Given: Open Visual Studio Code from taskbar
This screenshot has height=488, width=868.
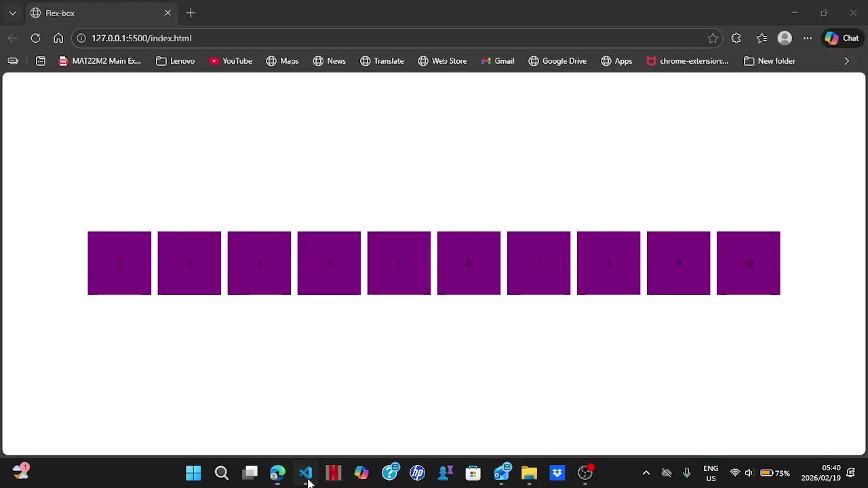Looking at the screenshot, I should click(x=305, y=473).
